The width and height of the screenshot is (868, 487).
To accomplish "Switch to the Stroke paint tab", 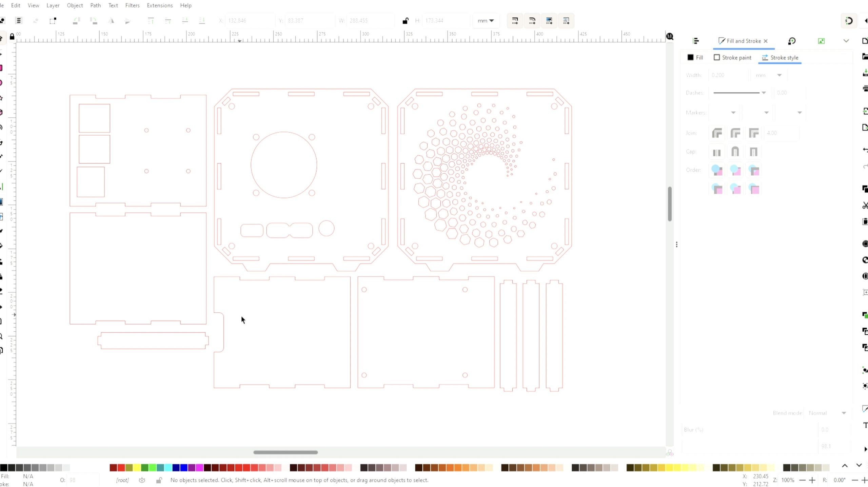I will point(732,58).
